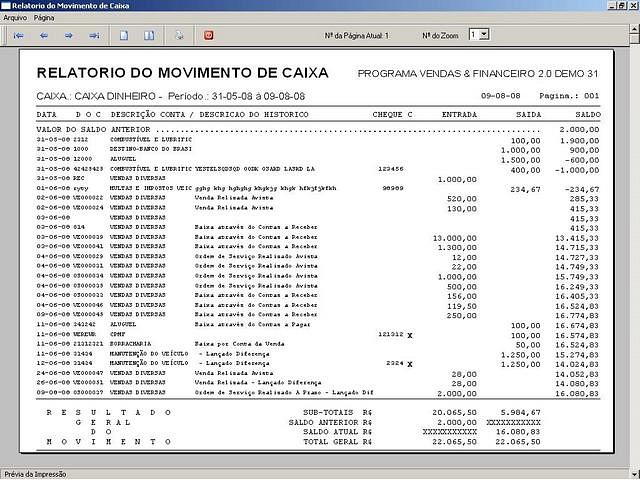Click the window close button in title bar

pos(630,6)
